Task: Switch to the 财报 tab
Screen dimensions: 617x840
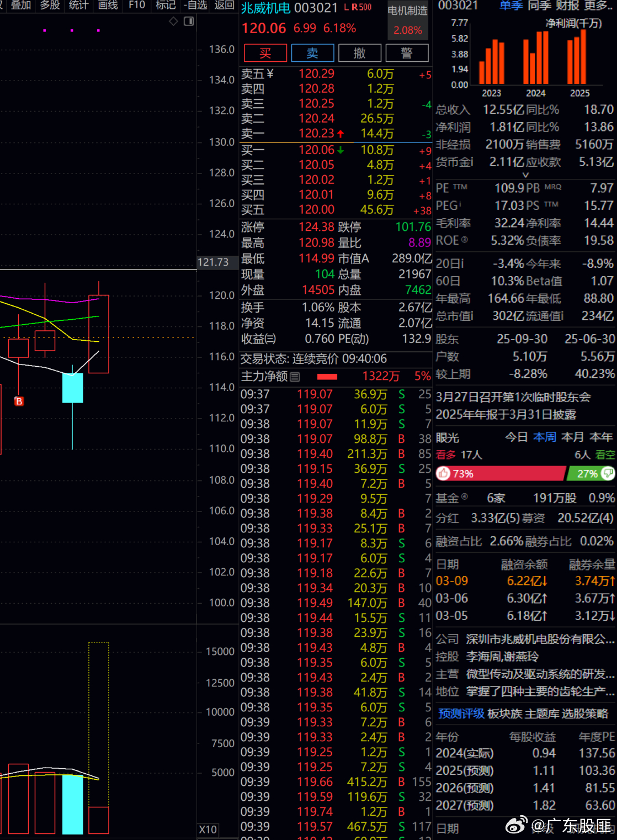Action: 568,7
